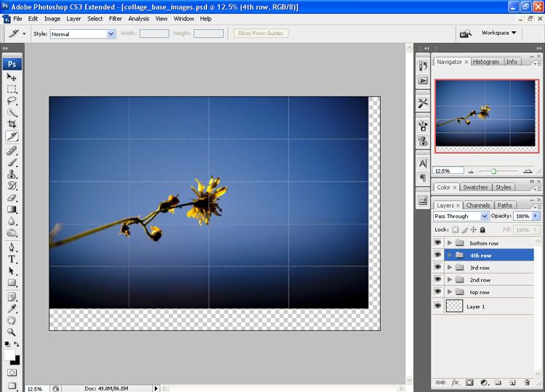This screenshot has width=545, height=392.
Task: Toggle Quick Mask mode
Action: click(12, 372)
